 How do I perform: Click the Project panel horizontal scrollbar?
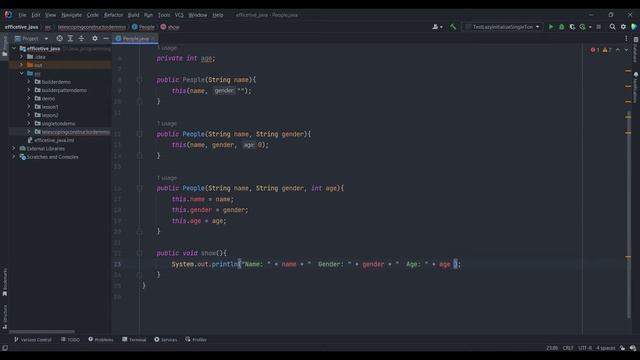click(x=42, y=331)
